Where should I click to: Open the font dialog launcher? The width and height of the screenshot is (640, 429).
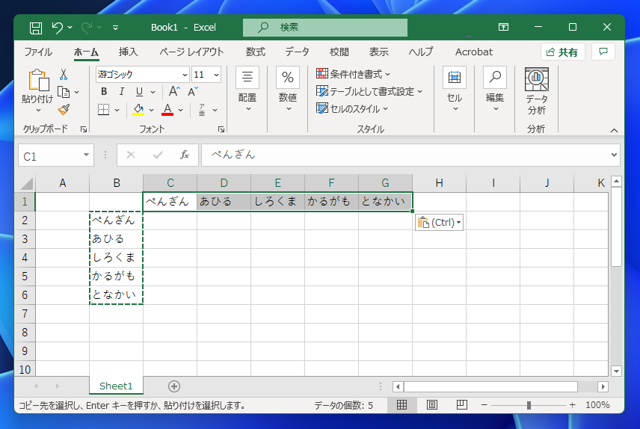[x=221, y=129]
